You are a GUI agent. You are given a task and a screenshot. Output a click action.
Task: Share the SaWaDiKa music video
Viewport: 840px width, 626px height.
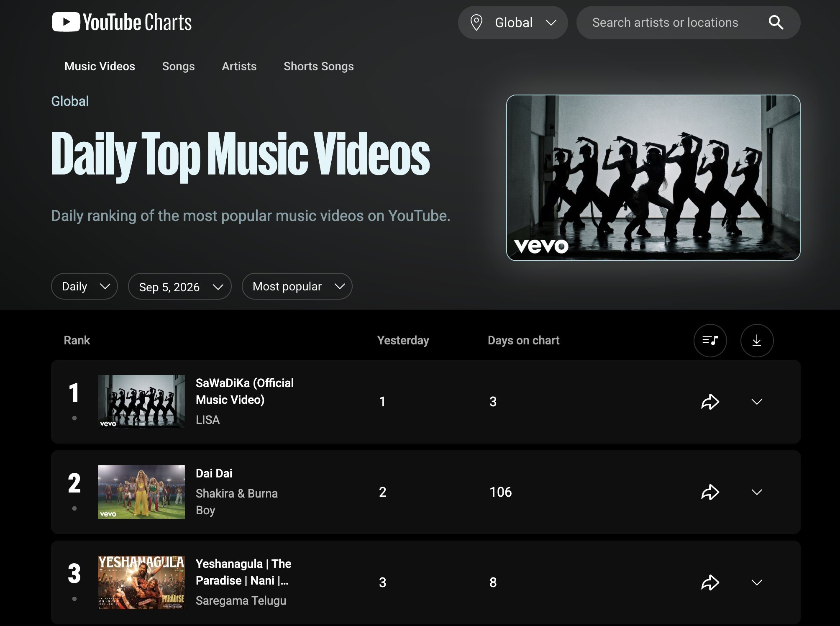click(710, 402)
